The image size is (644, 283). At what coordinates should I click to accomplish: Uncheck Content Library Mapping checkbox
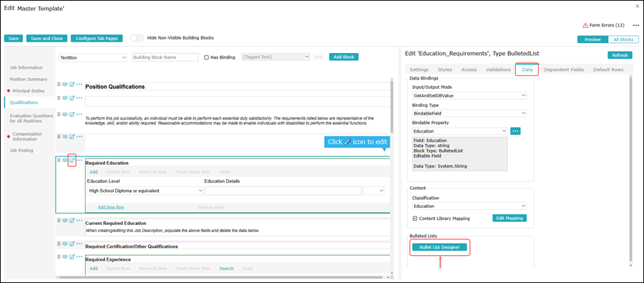click(x=415, y=219)
